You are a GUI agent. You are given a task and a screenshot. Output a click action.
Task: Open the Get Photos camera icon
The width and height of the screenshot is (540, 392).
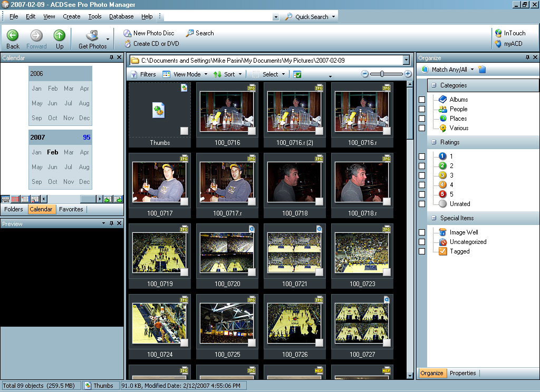point(92,36)
